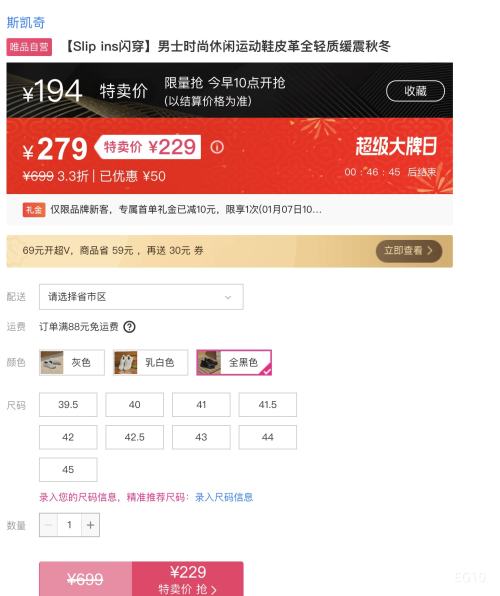Choose the 全黑色 color option

234,363
